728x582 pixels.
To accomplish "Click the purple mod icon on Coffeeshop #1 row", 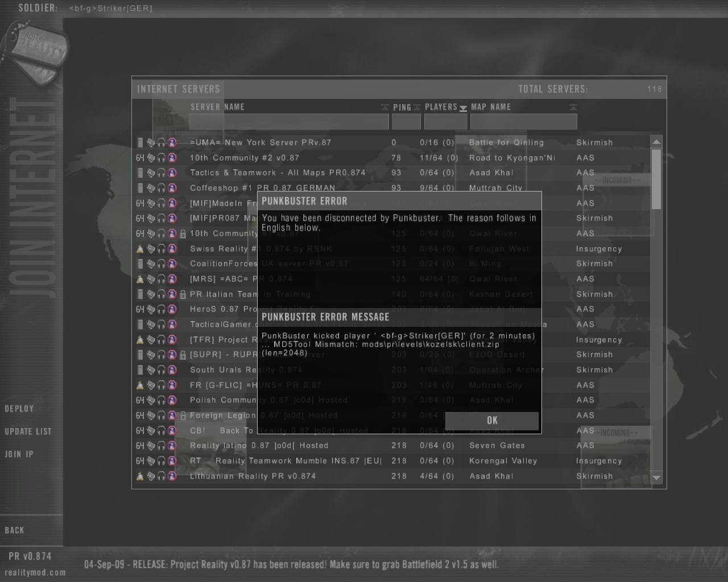I will (172, 188).
